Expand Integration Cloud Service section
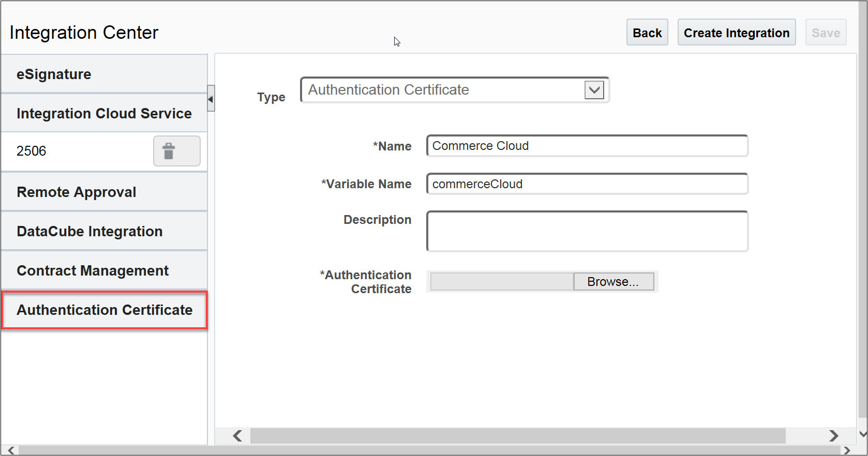Viewport: 868px width, 456px height. tap(104, 114)
